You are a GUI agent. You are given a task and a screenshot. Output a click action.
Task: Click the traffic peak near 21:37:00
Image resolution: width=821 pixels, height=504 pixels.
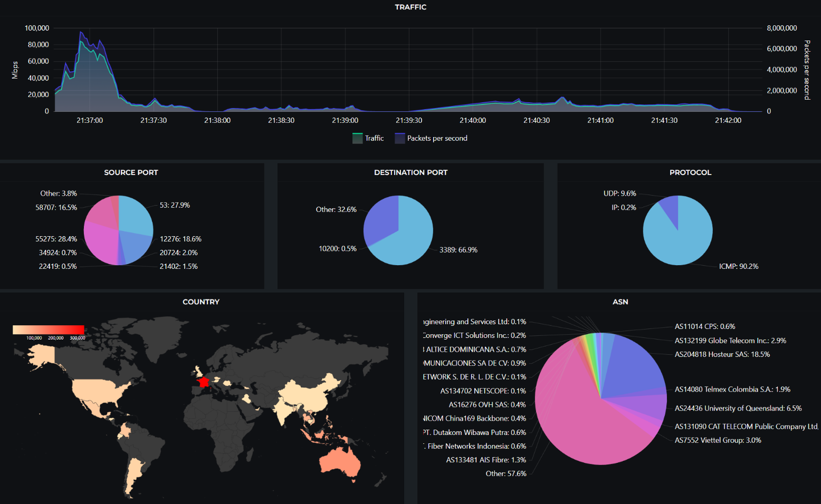[x=81, y=33]
